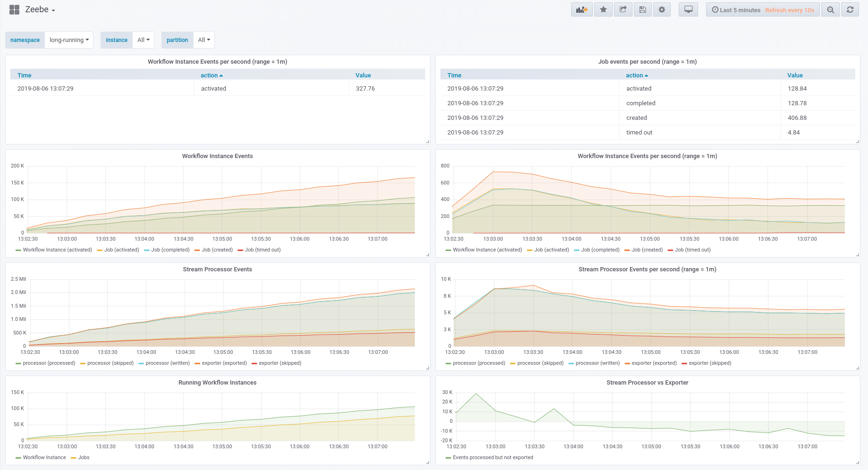The image size is (868, 470).
Task: Sort the Job events table by Value
Action: (x=795, y=75)
